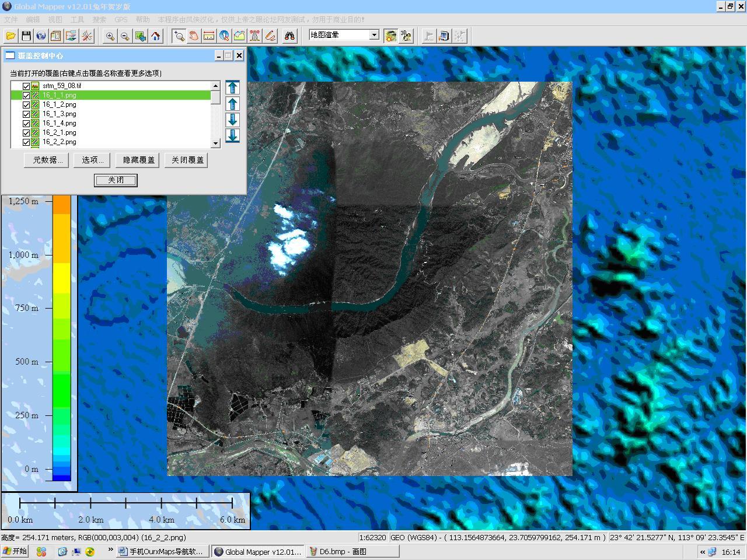Select the Pan hand grab tool

coord(194,36)
